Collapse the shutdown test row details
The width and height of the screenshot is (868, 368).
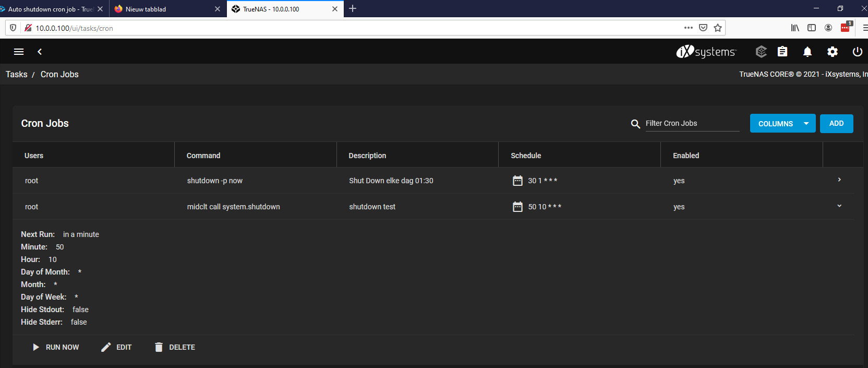[839, 206]
